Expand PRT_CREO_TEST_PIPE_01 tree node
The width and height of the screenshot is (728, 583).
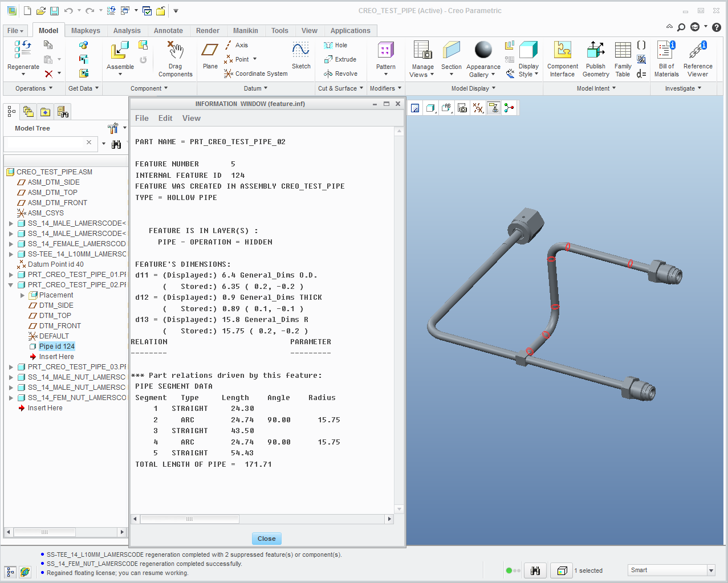[11, 275]
